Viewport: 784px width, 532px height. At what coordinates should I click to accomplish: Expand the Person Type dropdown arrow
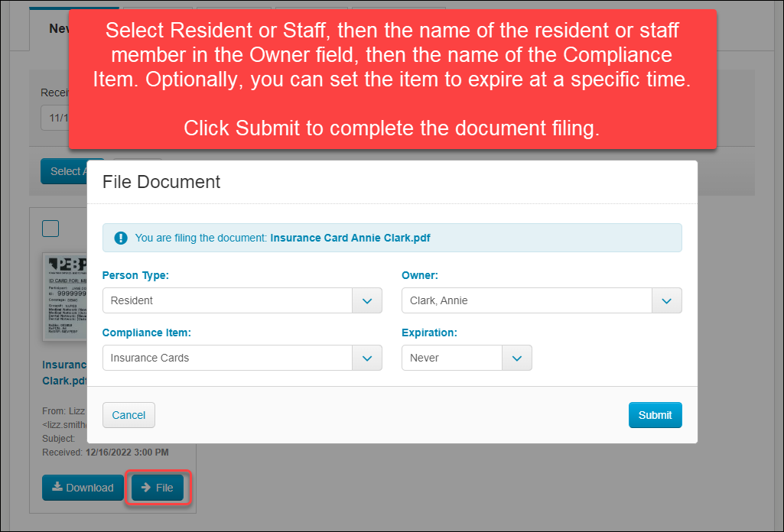[x=367, y=300]
